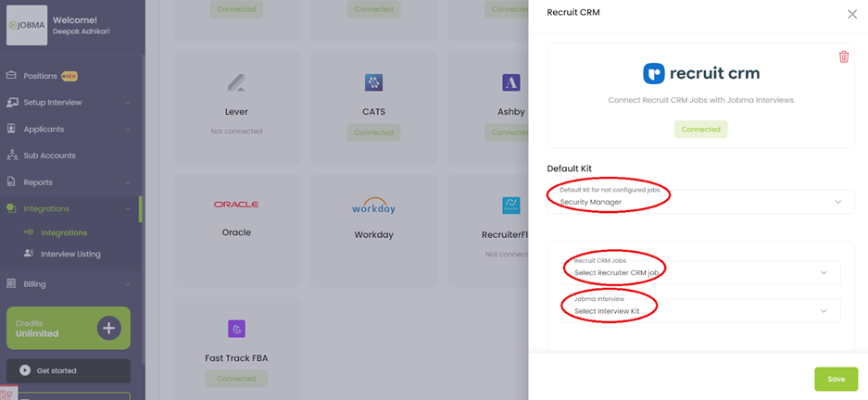The width and height of the screenshot is (868, 400).
Task: Click the Ashby integration icon
Action: click(511, 83)
